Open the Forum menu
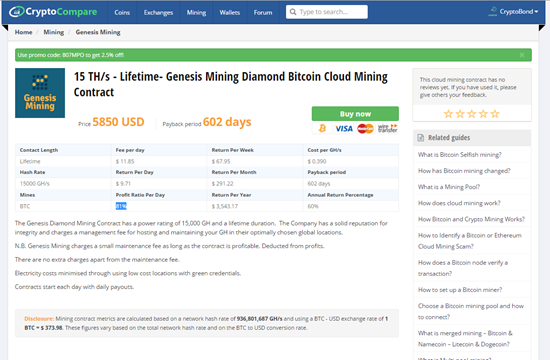Viewport: 550px width, 360px height. tap(263, 13)
